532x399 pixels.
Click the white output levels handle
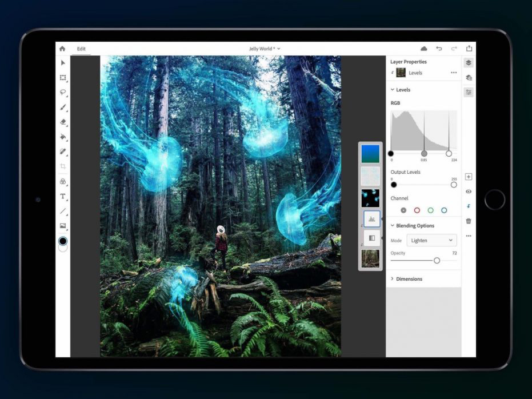(454, 185)
